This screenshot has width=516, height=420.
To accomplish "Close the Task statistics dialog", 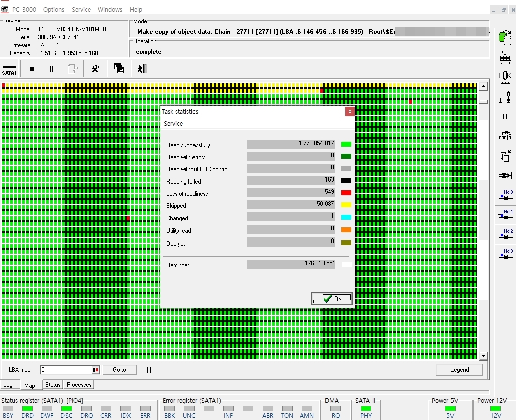I will [x=350, y=111].
